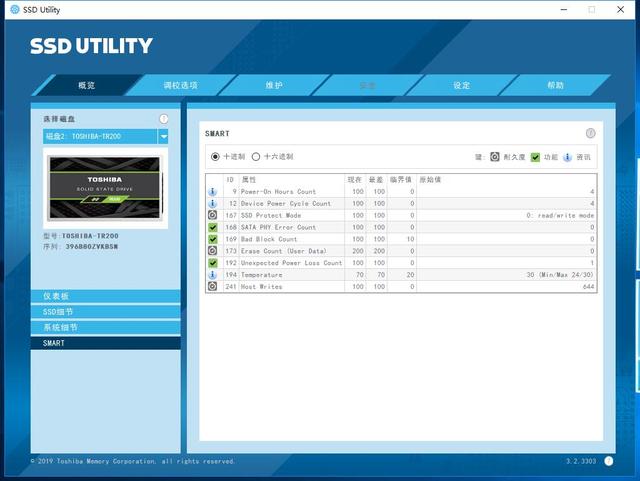The height and width of the screenshot is (481, 640).
Task: Click the 耐久度 legend icon
Action: (495, 157)
